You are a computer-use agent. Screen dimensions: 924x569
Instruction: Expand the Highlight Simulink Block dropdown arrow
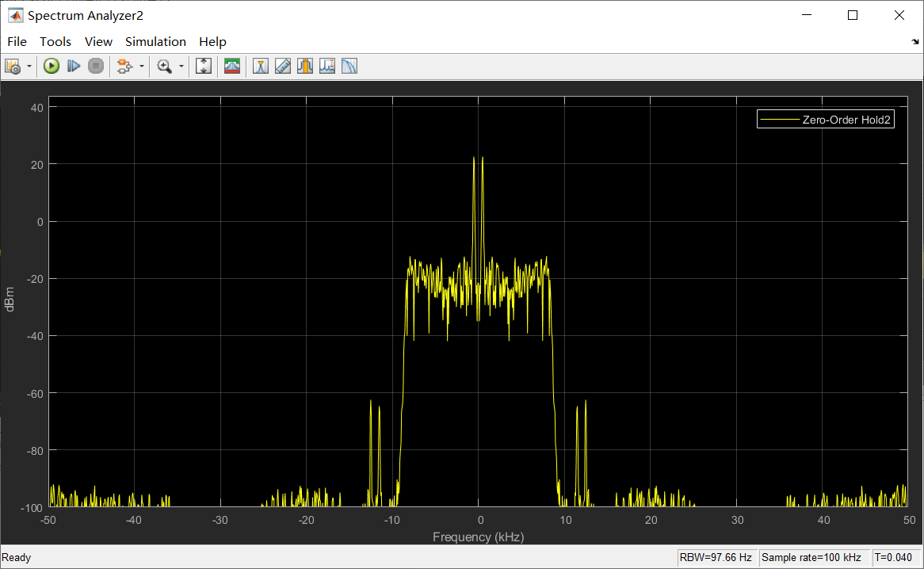(141, 66)
